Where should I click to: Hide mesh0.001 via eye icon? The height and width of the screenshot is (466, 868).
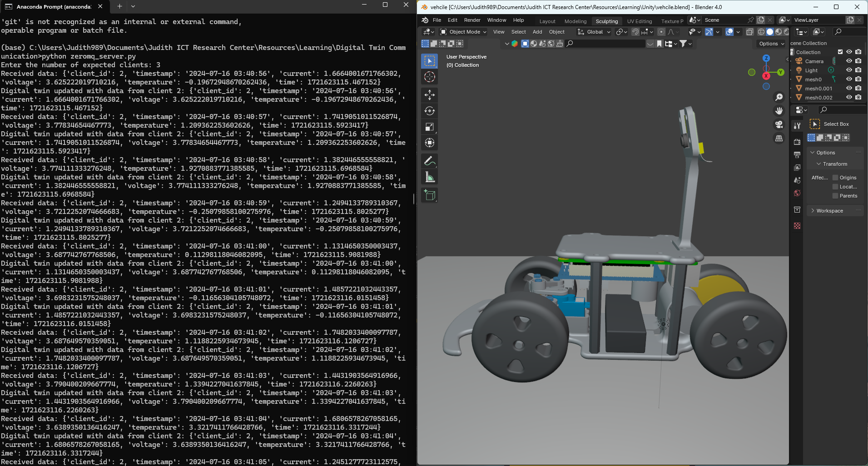tap(849, 89)
